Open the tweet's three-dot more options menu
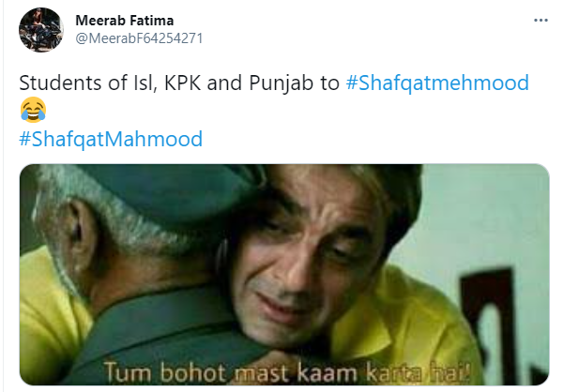This screenshot has width=564, height=392. [541, 21]
